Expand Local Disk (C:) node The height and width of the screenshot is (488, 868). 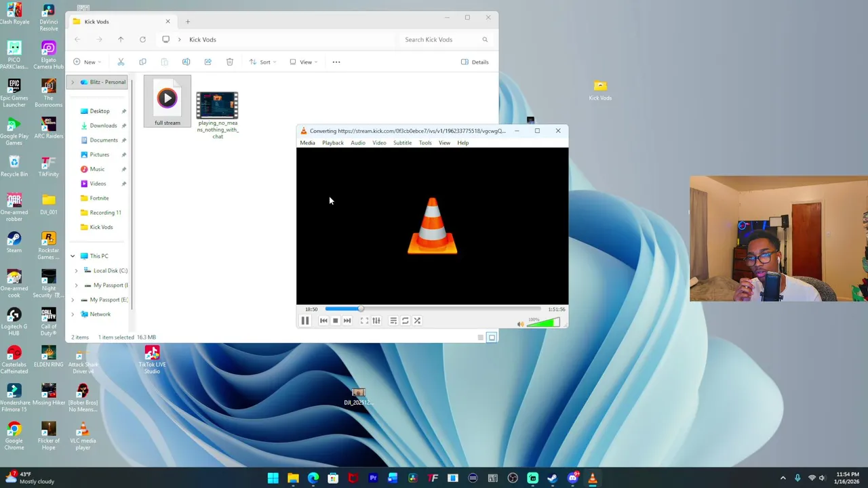(x=76, y=270)
